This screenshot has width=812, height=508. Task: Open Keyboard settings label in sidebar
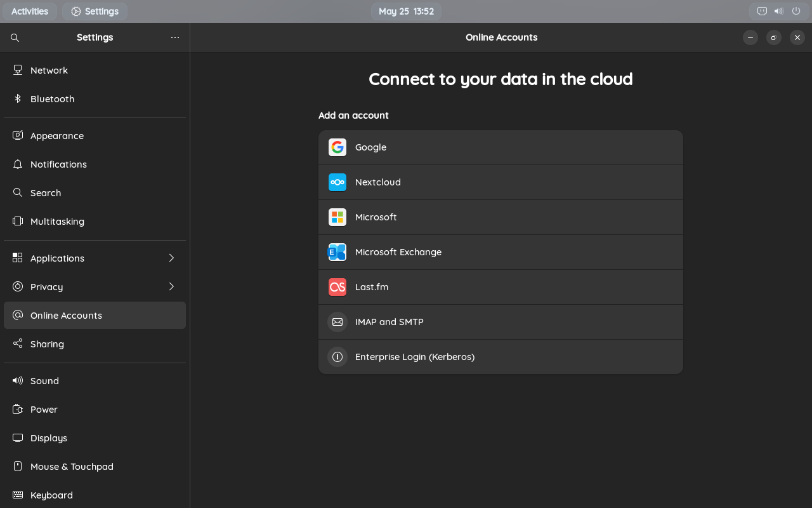coord(51,495)
